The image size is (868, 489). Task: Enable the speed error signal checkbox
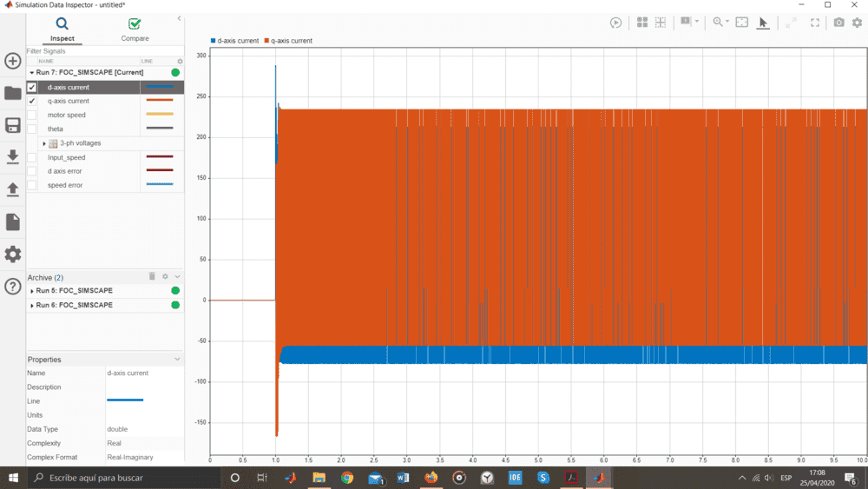(x=32, y=185)
